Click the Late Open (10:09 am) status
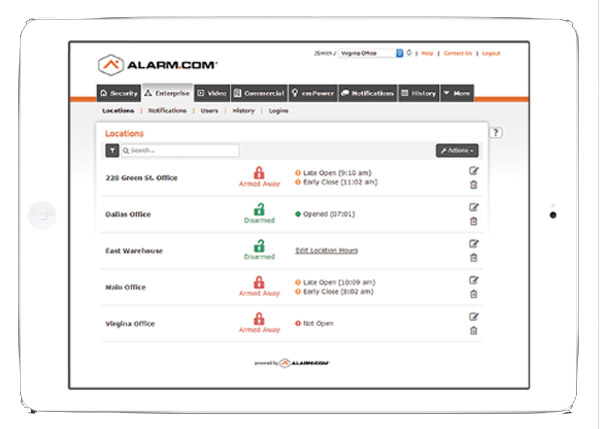 pyautogui.click(x=335, y=282)
